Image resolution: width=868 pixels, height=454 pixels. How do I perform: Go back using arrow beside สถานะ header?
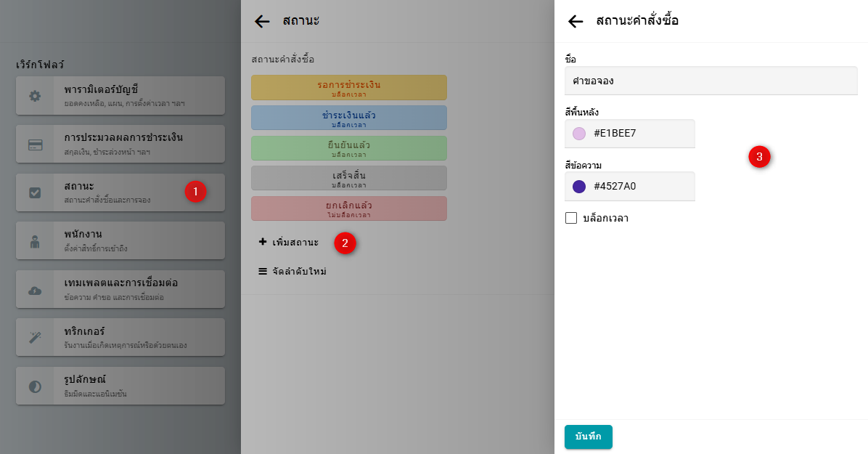tap(262, 21)
